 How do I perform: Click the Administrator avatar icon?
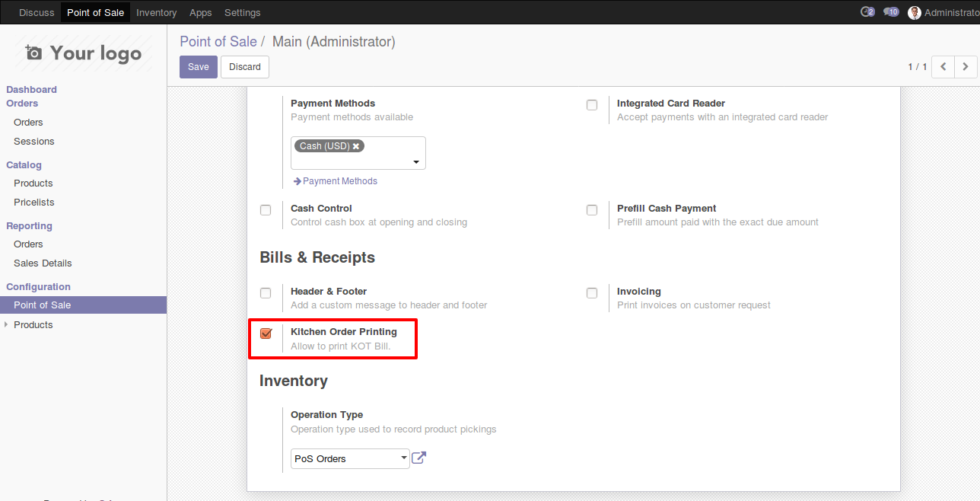pos(914,12)
